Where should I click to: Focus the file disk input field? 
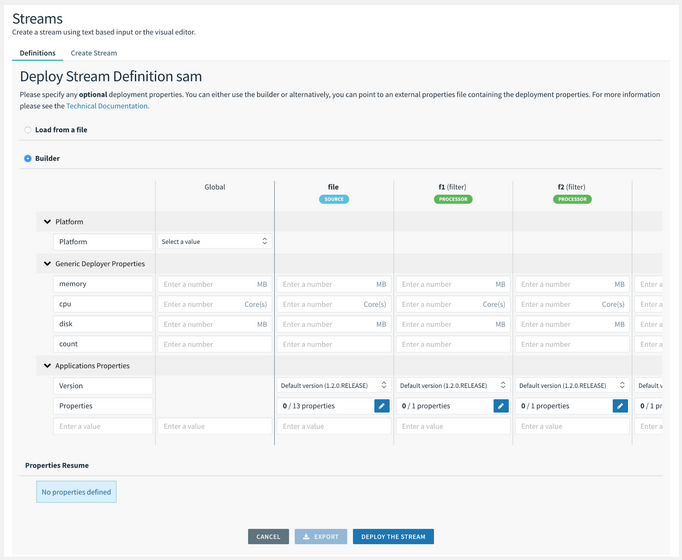(334, 324)
